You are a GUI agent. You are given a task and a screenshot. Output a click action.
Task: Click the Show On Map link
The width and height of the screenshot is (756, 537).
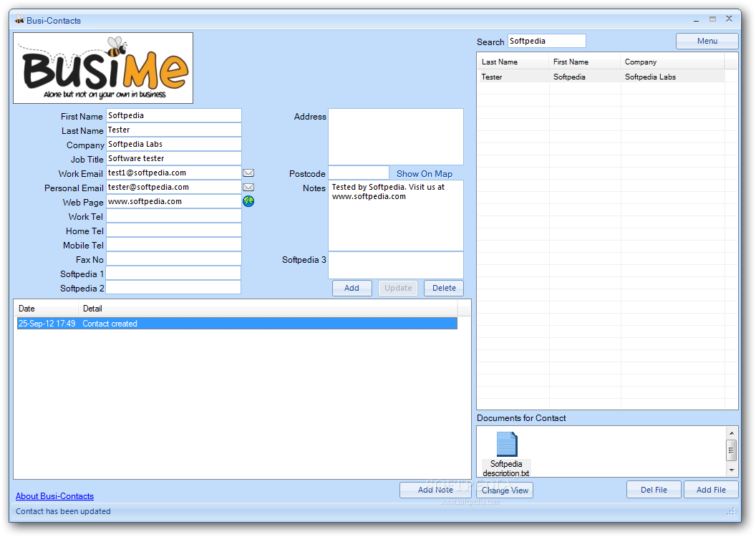pos(425,173)
